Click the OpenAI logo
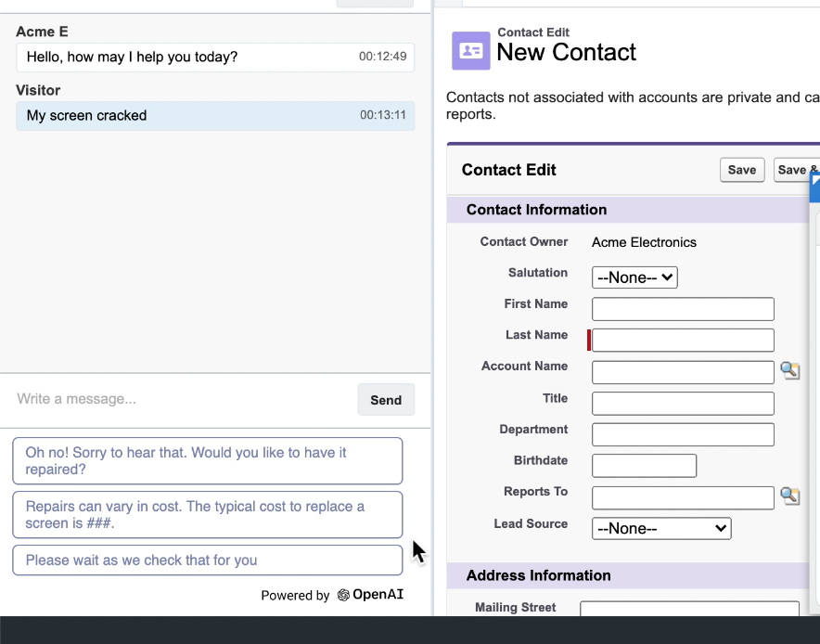This screenshot has height=644, width=820. tap(370, 595)
